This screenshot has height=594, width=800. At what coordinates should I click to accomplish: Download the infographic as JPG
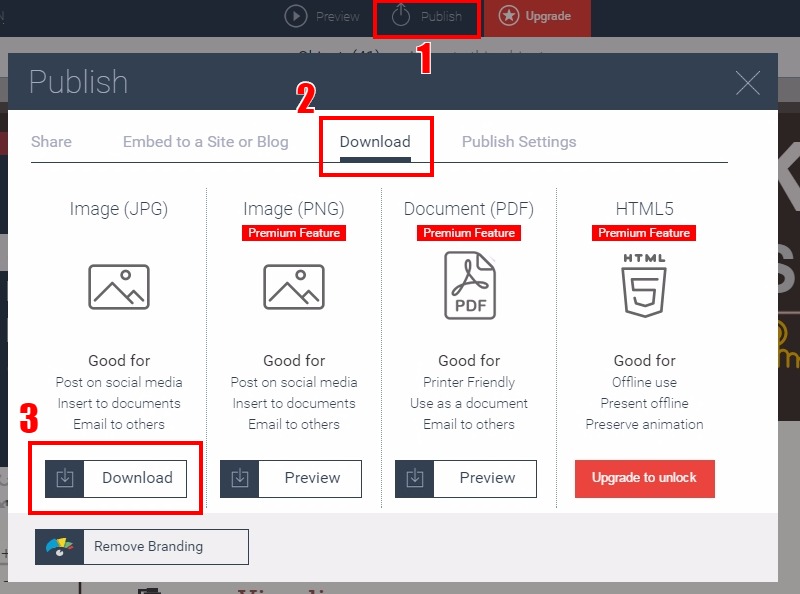(x=116, y=479)
